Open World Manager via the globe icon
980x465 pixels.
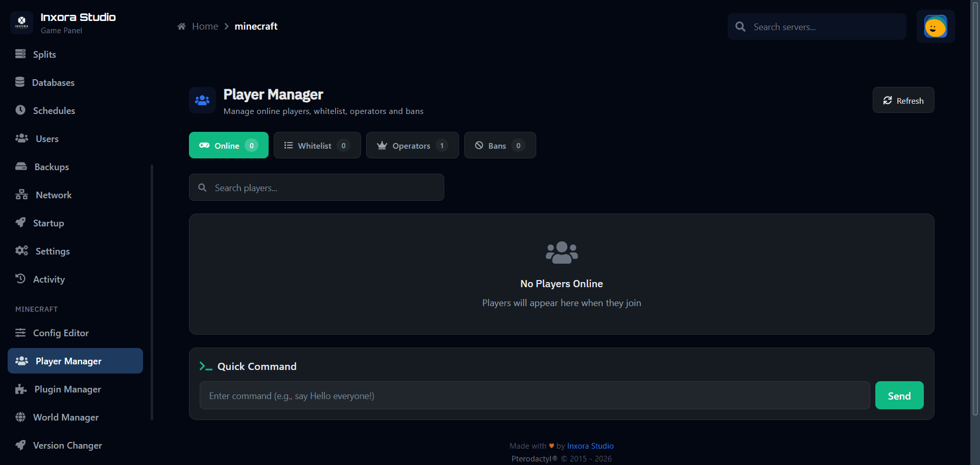[x=20, y=417]
